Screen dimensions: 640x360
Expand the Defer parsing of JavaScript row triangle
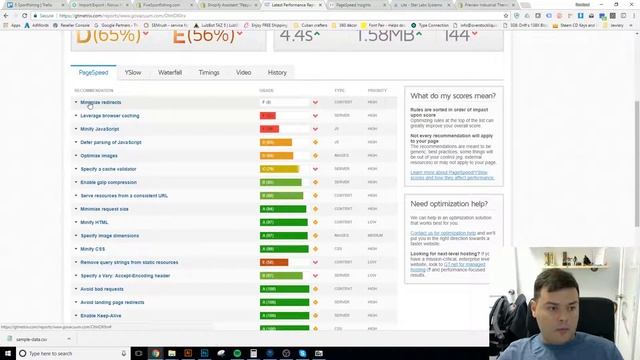coord(76,142)
